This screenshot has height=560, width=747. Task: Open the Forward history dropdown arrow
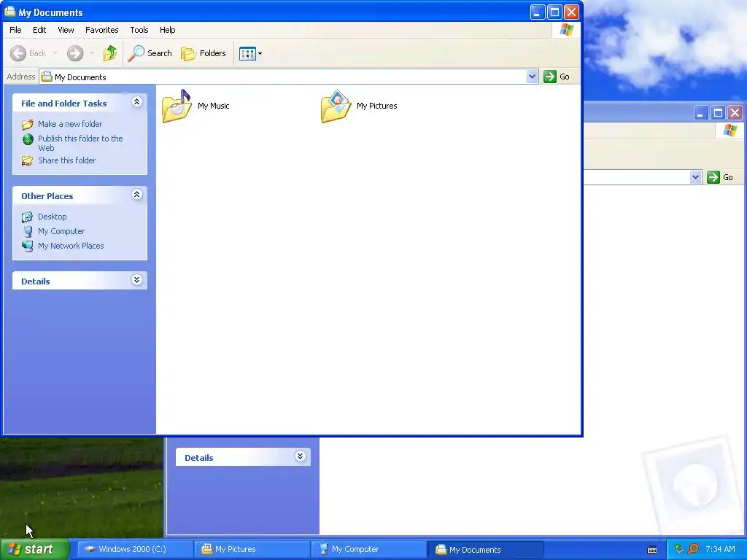(x=92, y=53)
